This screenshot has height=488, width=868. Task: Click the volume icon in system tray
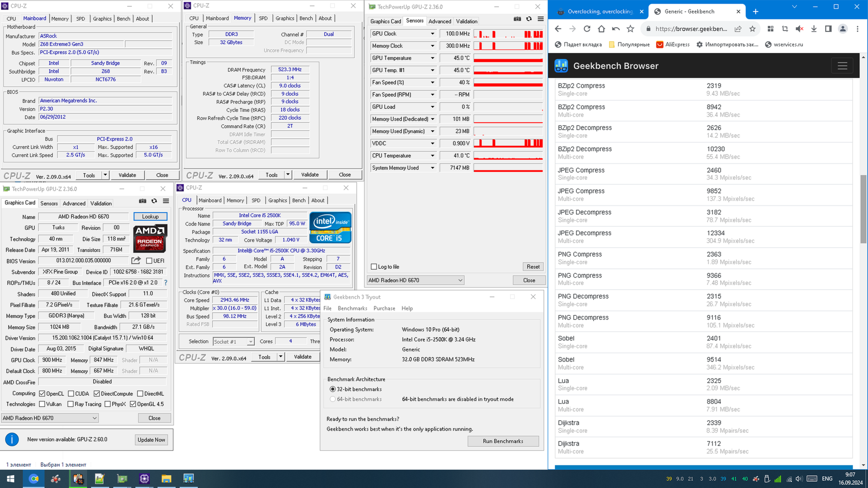[x=799, y=479]
